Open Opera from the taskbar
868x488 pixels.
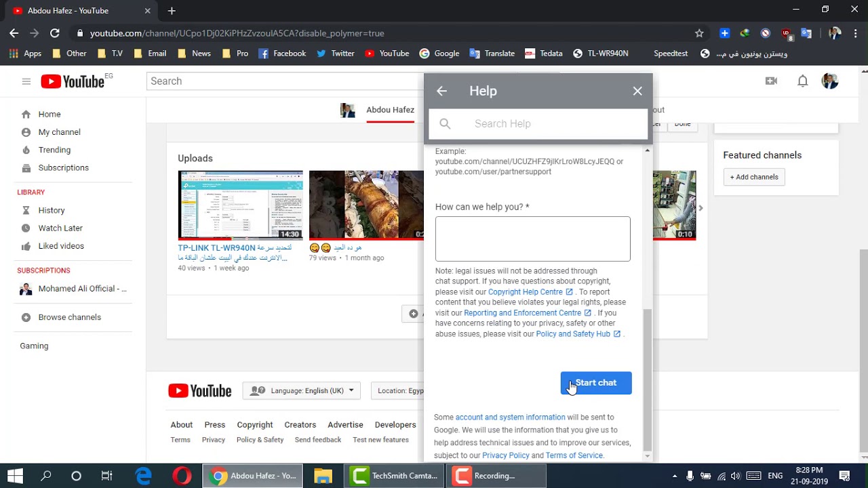tap(182, 476)
